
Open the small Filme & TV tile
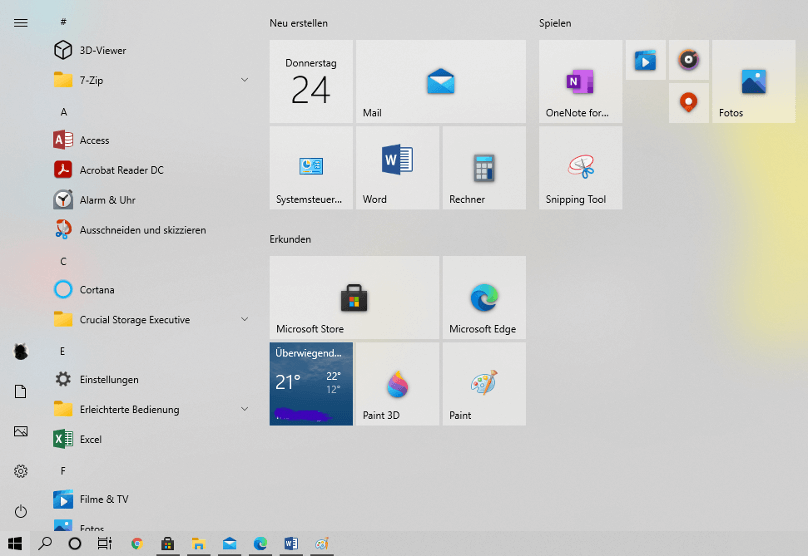pos(646,60)
